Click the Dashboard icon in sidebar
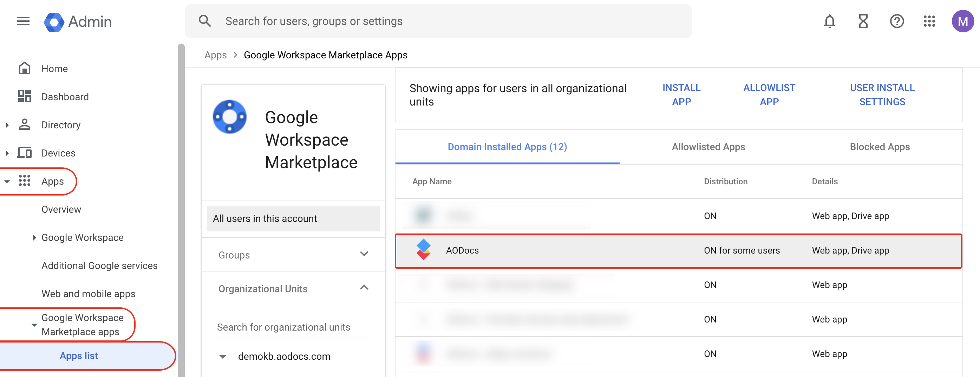 [x=25, y=96]
